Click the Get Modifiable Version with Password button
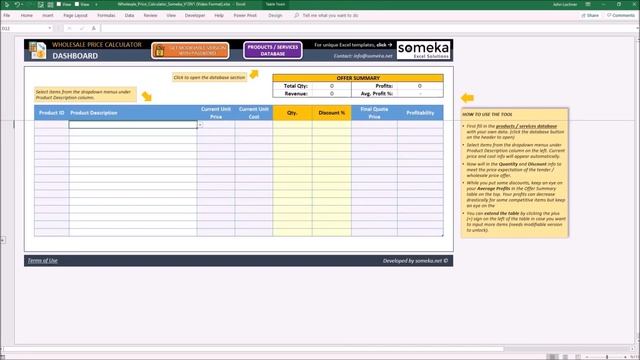The image size is (640, 360). [x=190, y=51]
